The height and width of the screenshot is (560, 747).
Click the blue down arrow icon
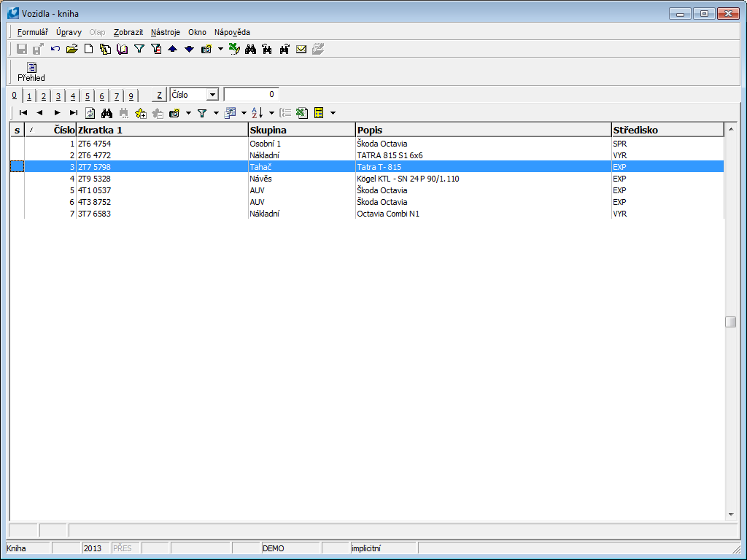tap(189, 50)
